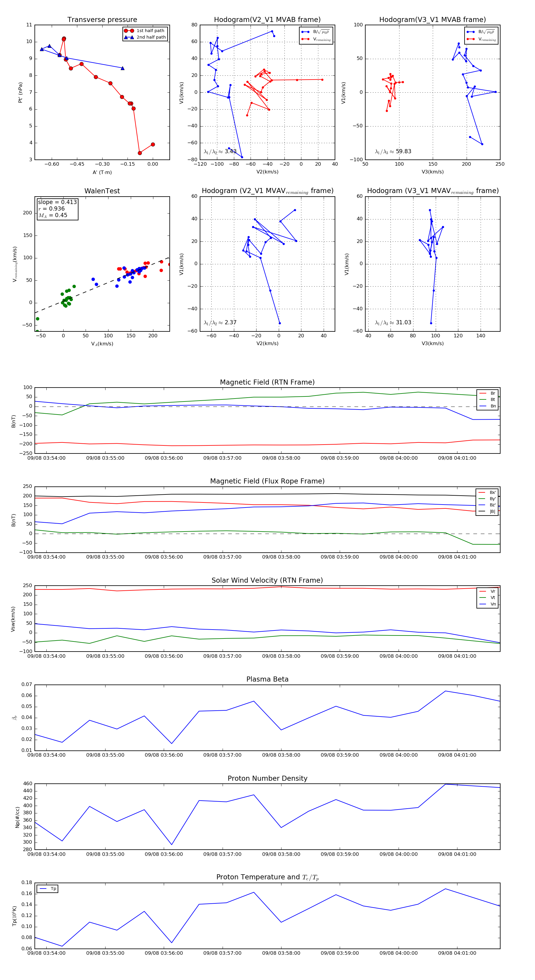Click the "βp" y-axis label of Plasma Beta
535x980 pixels.
point(15,718)
